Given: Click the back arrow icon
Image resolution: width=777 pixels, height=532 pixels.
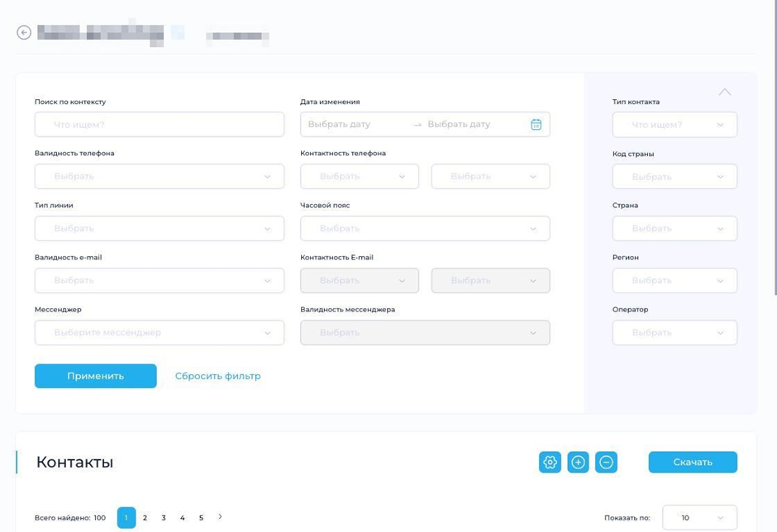Looking at the screenshot, I should (24, 32).
